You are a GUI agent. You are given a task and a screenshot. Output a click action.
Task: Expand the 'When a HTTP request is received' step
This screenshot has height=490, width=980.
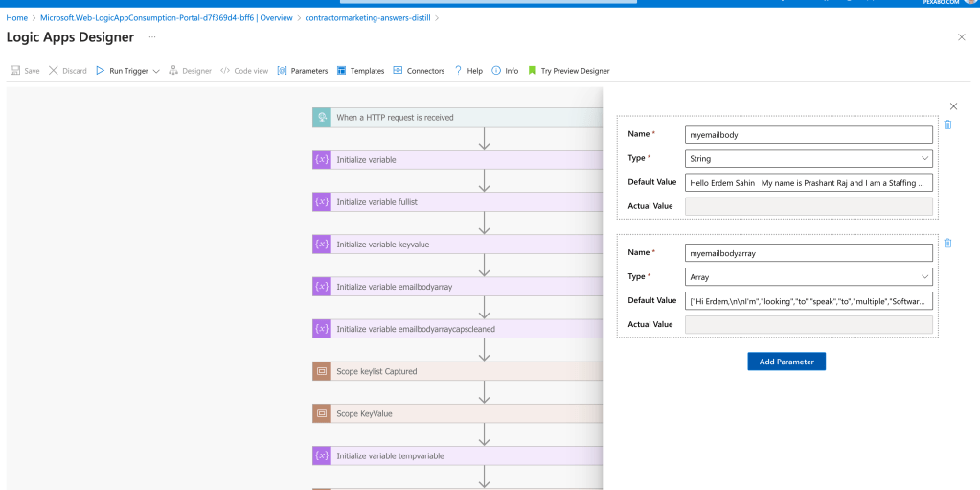458,117
